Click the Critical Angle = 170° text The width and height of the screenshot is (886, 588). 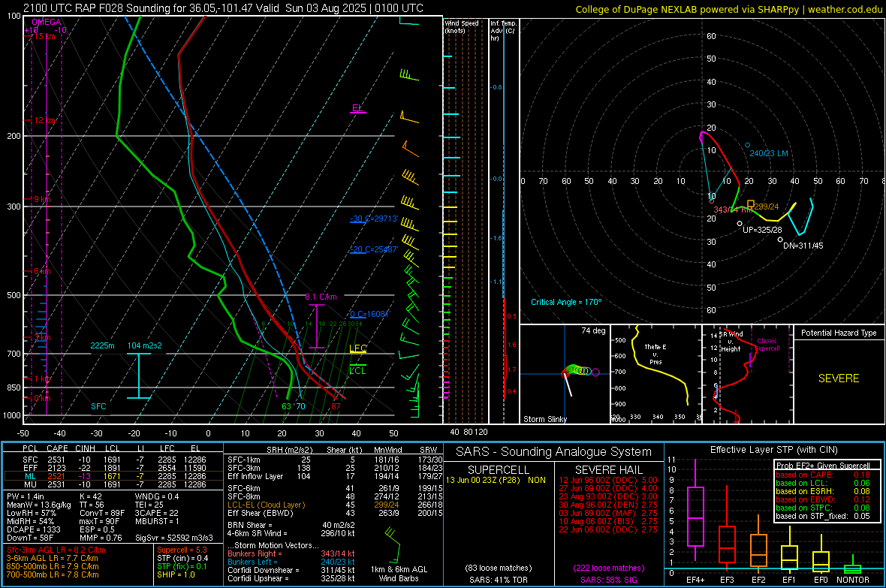[x=566, y=302]
